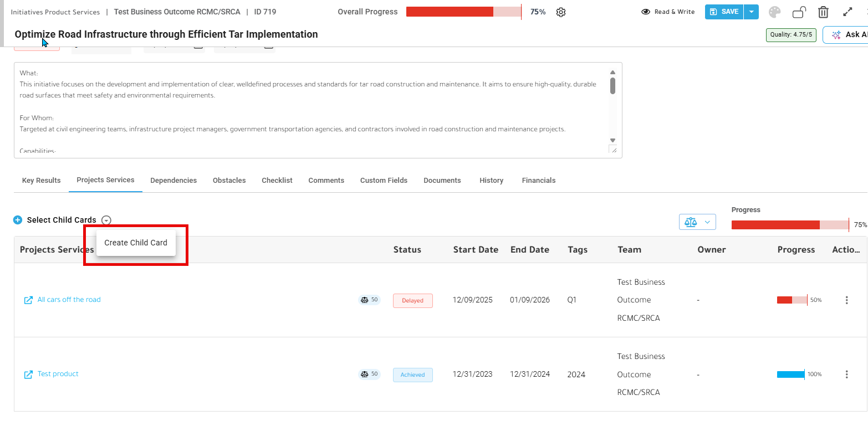This screenshot has width=868, height=421.
Task: Click the Start Date column header
Action: tap(476, 250)
